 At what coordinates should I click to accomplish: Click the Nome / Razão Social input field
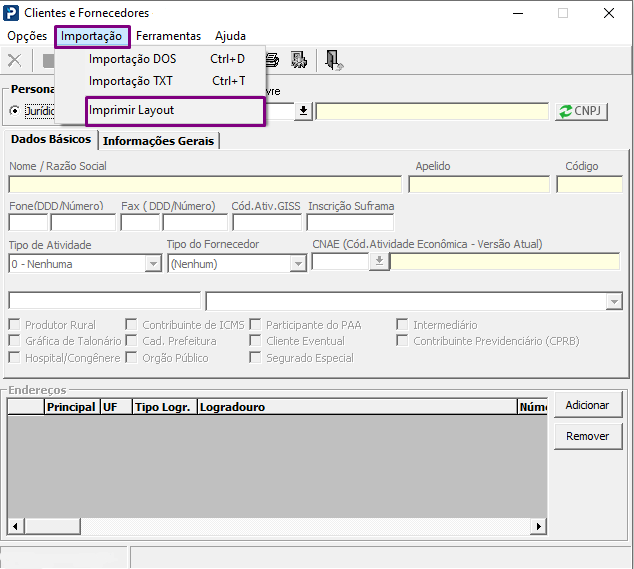[205, 184]
